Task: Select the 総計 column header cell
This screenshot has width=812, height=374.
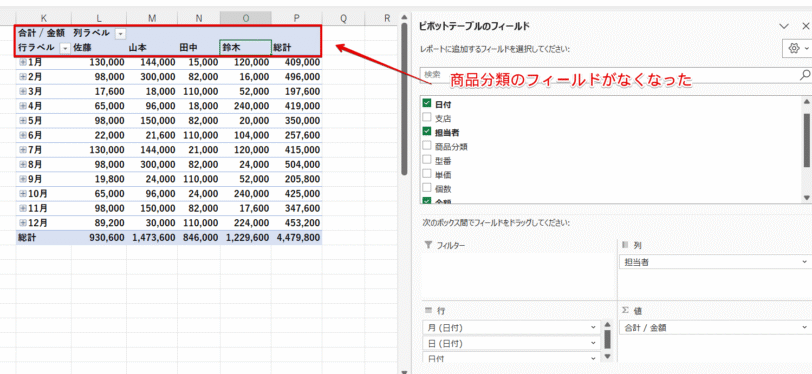Action: (296, 48)
